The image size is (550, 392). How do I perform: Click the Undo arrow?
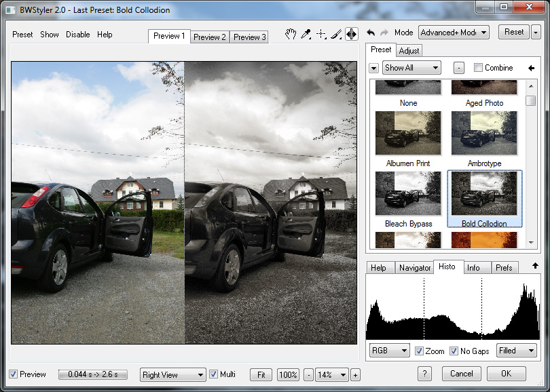coord(371,33)
